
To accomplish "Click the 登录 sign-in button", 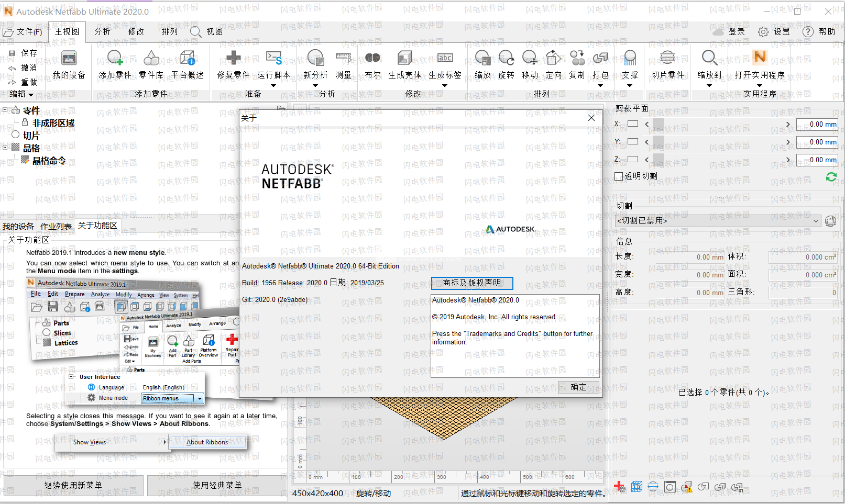I will point(729,32).
